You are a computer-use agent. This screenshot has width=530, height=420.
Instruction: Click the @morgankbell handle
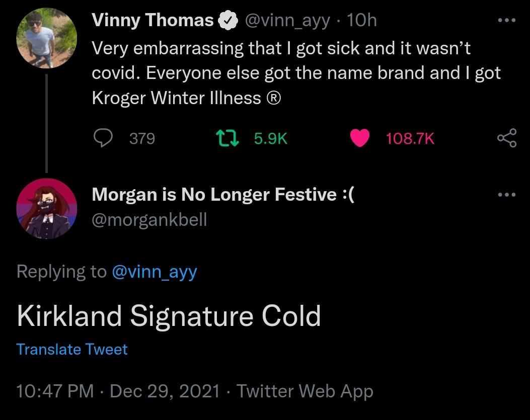(x=149, y=220)
